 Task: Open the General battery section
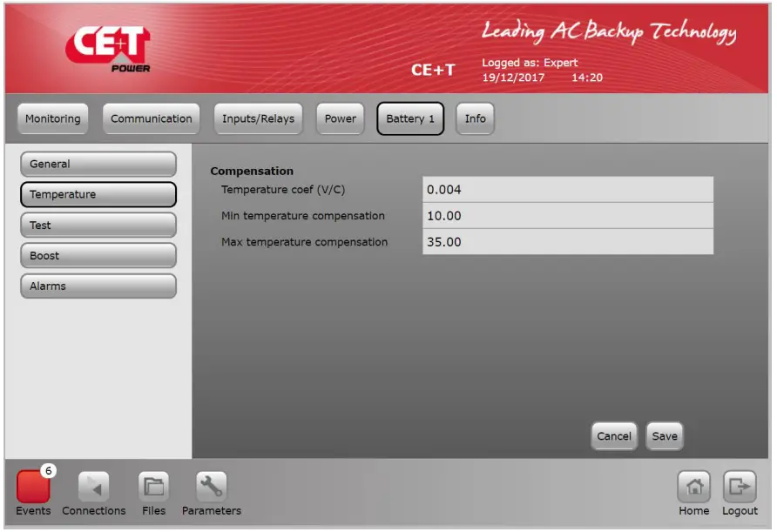[x=98, y=164]
